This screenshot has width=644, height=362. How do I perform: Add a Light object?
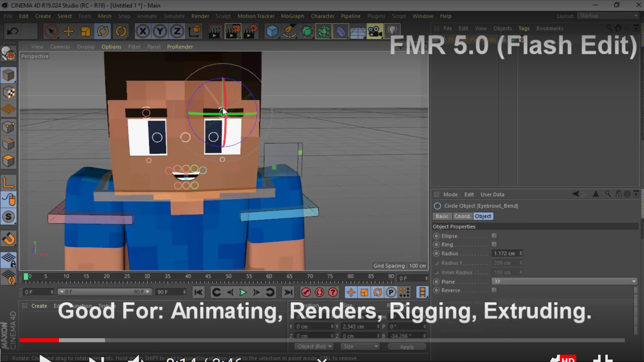point(392,31)
